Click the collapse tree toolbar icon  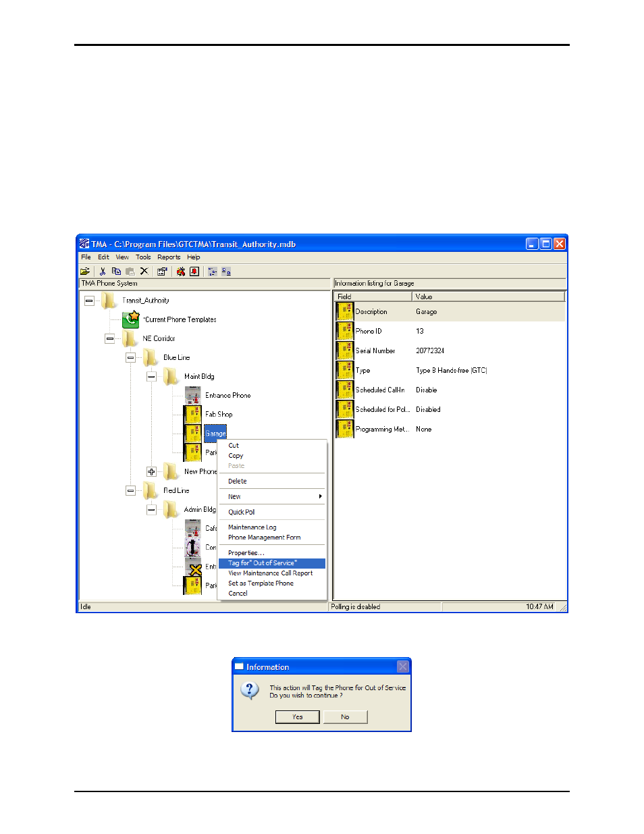tap(226, 271)
